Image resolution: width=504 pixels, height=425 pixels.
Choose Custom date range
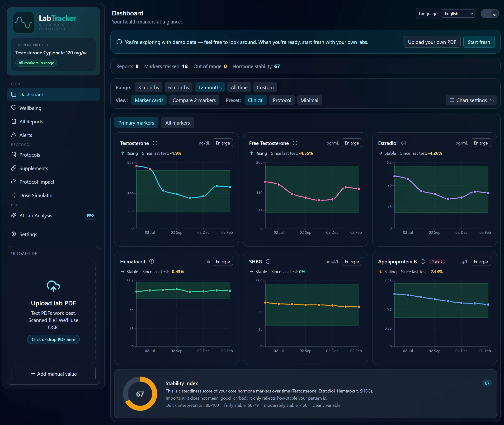[x=265, y=87]
